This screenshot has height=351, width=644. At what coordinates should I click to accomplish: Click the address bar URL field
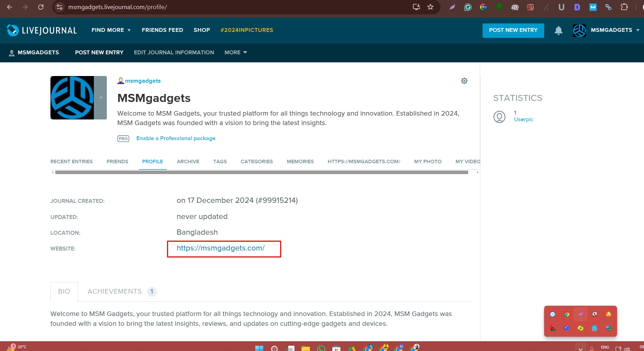click(235, 7)
